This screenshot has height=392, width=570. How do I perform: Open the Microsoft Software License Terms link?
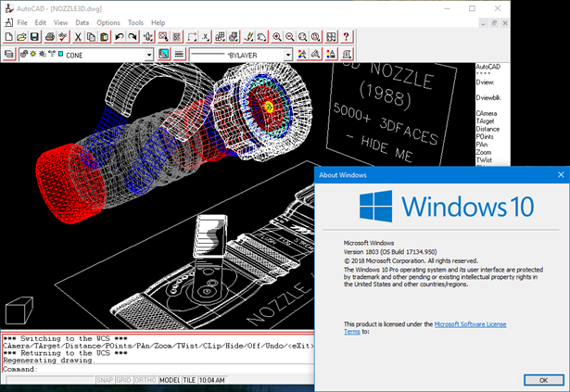coord(471,324)
